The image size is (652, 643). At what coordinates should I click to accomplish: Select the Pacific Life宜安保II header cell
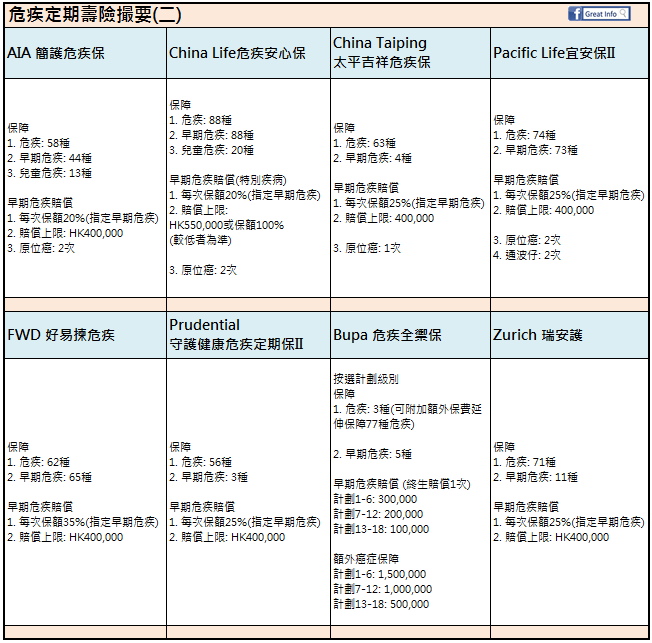point(569,53)
